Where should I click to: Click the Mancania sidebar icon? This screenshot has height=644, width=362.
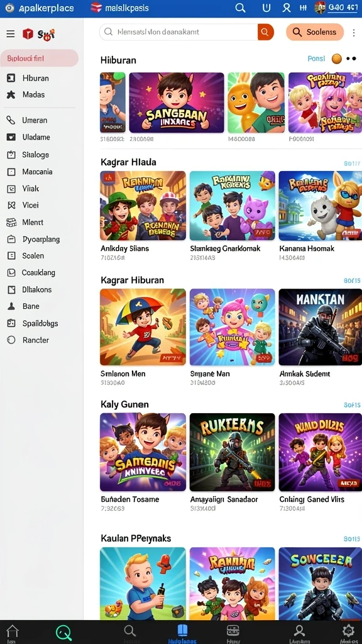[x=11, y=172]
